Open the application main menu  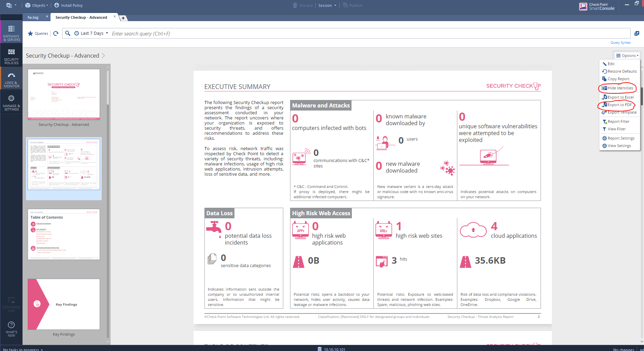11,5
